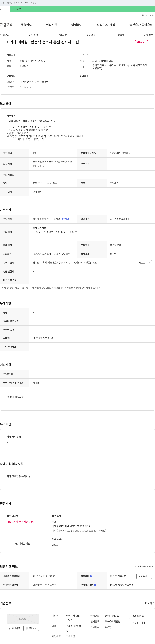Open 지도 보기 for 경기도 시흥시청
Image resolution: width=155 pixels, height=644 pixels.
click(x=144, y=576)
